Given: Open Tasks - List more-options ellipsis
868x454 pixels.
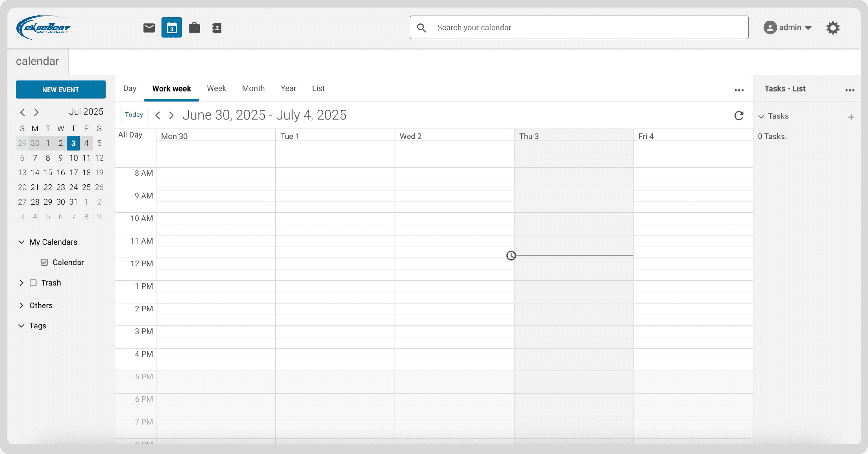Looking at the screenshot, I should coord(849,90).
